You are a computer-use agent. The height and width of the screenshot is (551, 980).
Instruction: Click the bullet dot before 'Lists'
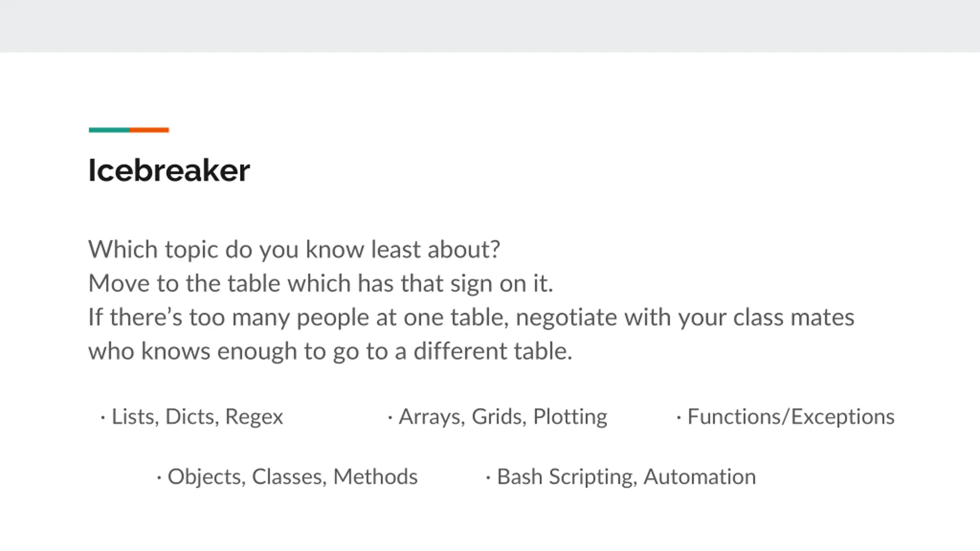103,418
